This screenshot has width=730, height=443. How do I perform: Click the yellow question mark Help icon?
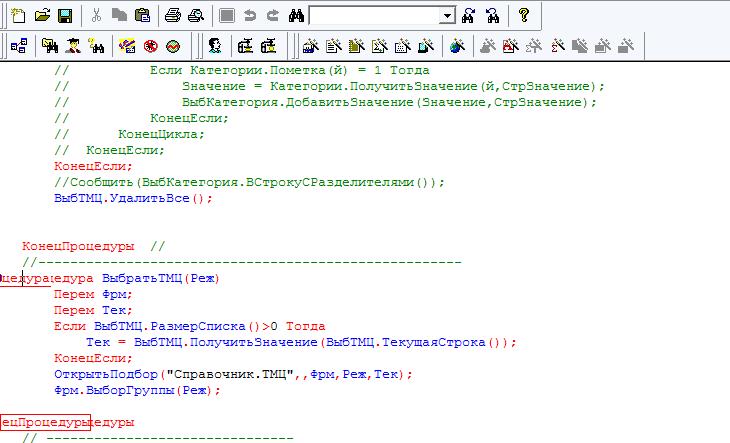[x=523, y=15]
